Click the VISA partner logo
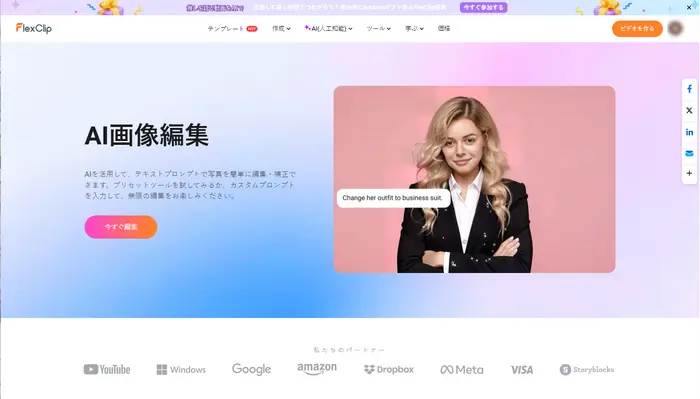 click(x=522, y=370)
